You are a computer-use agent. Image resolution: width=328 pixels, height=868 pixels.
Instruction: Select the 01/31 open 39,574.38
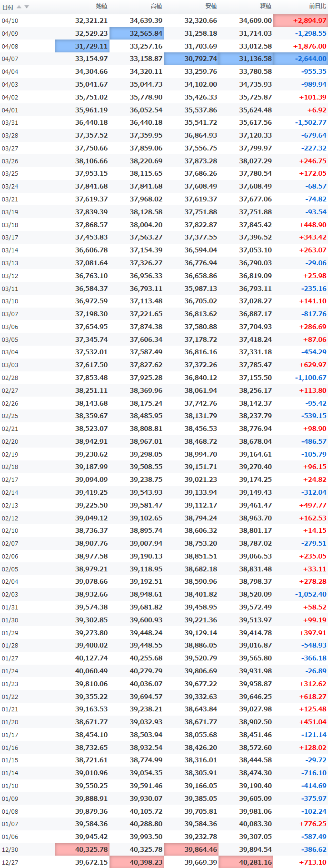click(x=91, y=607)
